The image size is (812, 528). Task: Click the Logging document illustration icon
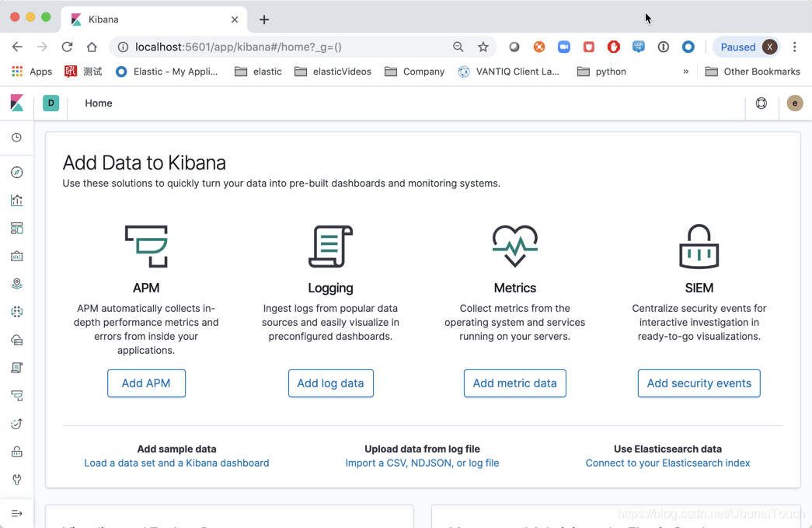click(x=330, y=247)
